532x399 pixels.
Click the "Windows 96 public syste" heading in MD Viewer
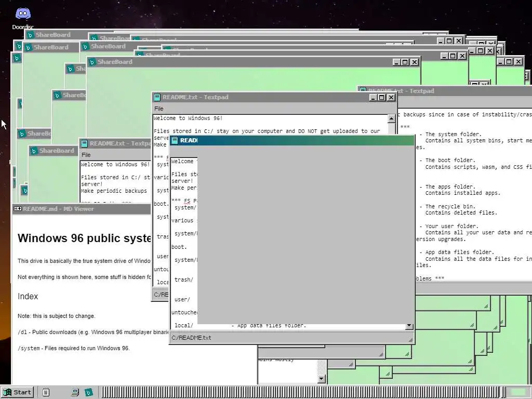pyautogui.click(x=84, y=238)
